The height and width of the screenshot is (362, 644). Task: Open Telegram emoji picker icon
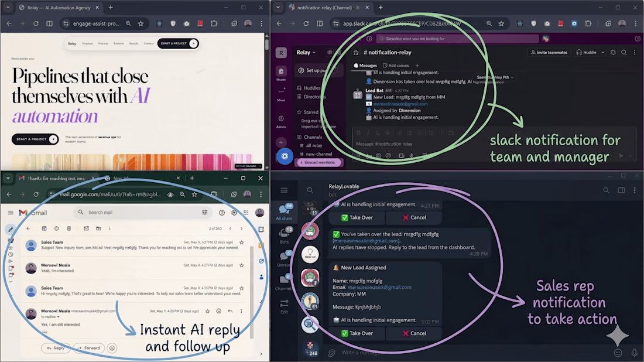pyautogui.click(x=618, y=353)
